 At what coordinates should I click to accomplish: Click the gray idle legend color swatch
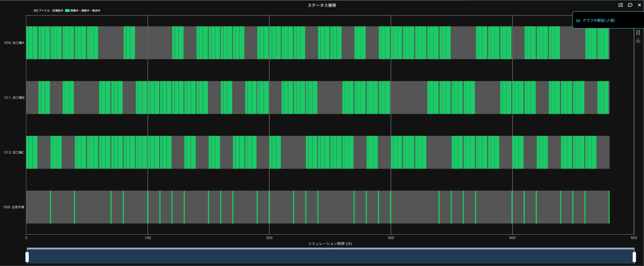pos(36,11)
